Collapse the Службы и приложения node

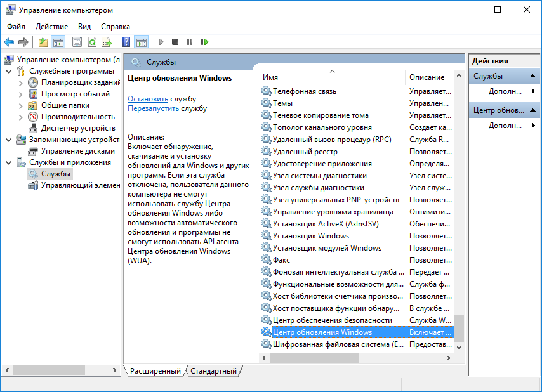pos(9,162)
